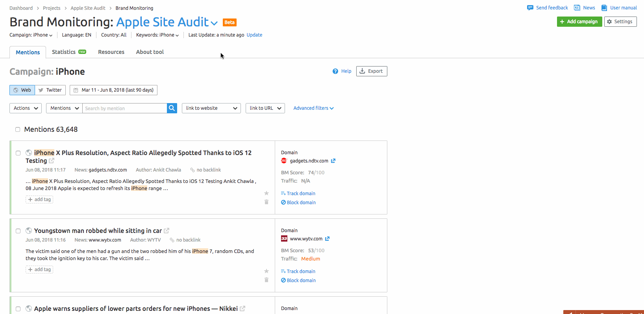Delete the Youngstown man robbed mention
644x314 pixels.
(x=266, y=280)
